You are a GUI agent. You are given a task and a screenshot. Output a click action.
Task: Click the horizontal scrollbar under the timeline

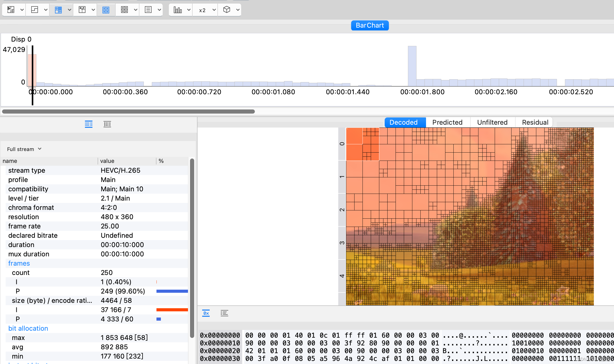(x=128, y=112)
